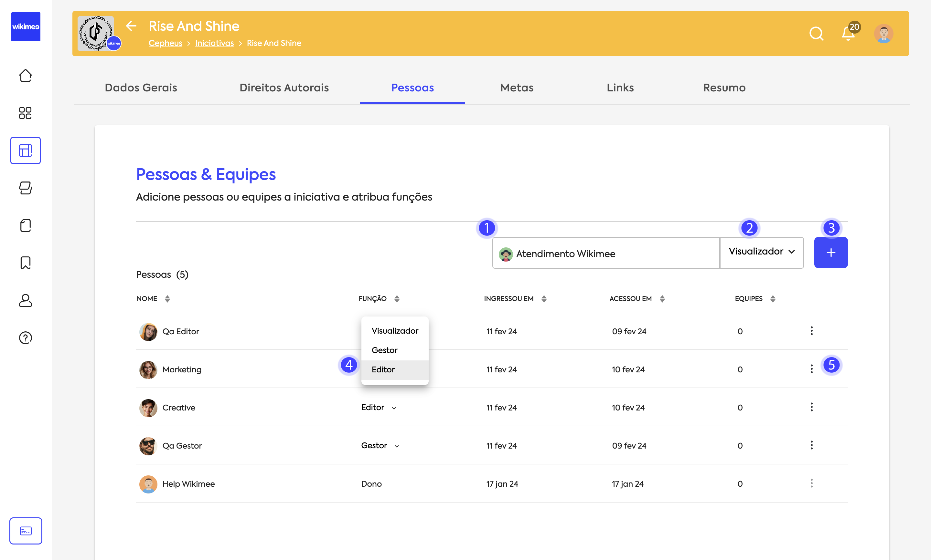Viewport: 931px width, 560px height.
Task: Select Gestor option in open role menu
Action: 384,350
